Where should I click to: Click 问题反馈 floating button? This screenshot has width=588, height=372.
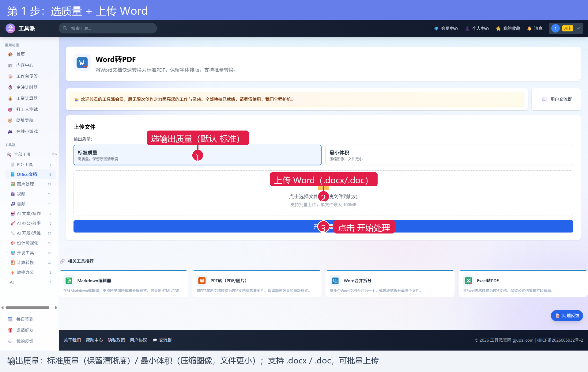click(567, 316)
